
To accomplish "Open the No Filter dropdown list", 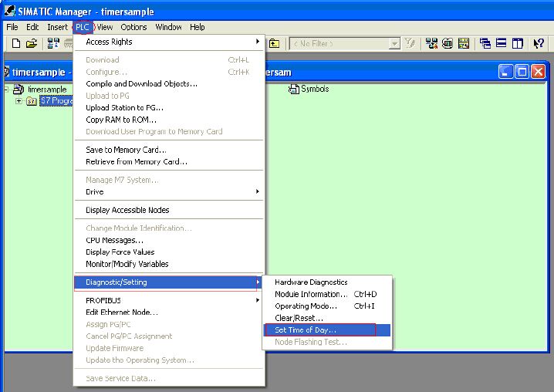I will [394, 44].
